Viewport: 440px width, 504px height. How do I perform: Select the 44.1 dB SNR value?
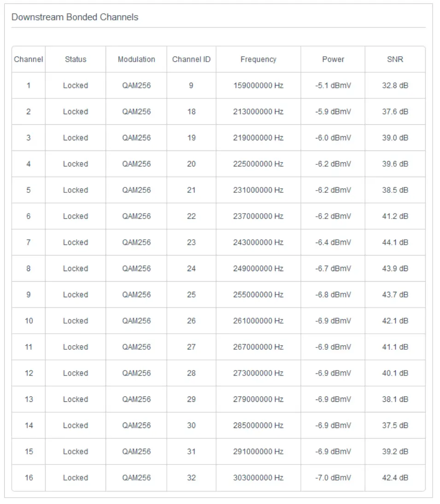(x=395, y=243)
